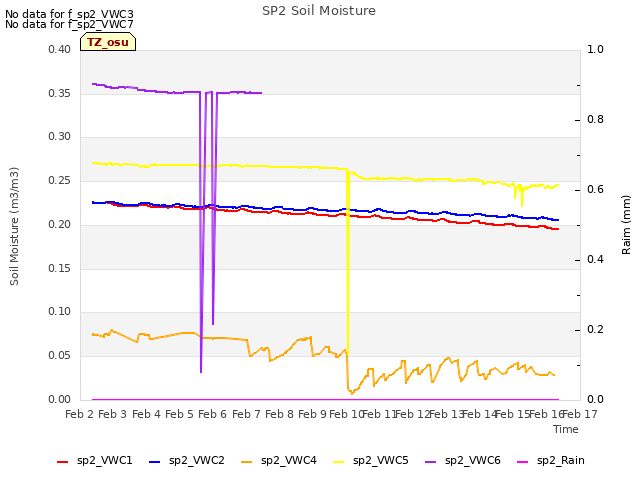The height and width of the screenshot is (480, 640).
Task: Click the sp2_VWC6 purple legend swatch
Action: [x=431, y=462]
